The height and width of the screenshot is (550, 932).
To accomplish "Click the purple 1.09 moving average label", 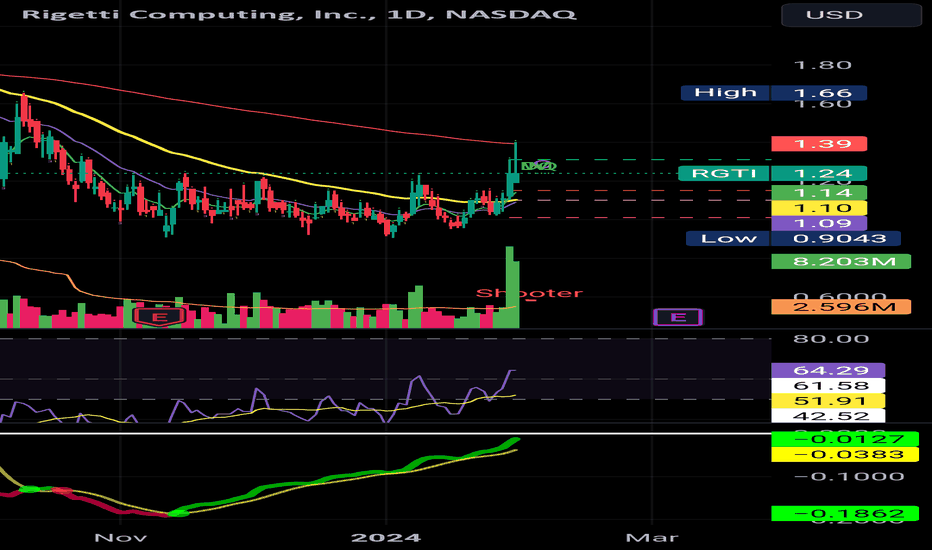I will pos(818,224).
